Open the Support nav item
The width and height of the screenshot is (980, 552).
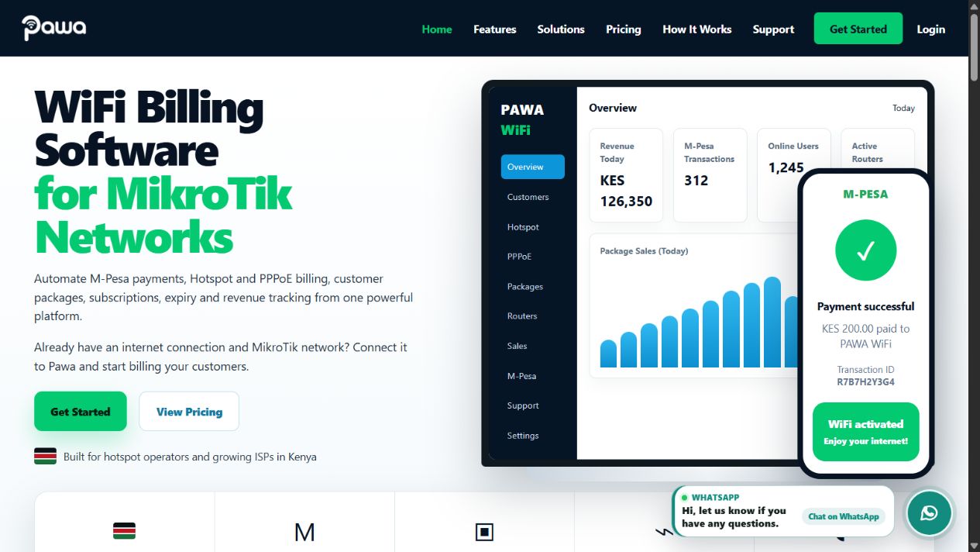(773, 29)
